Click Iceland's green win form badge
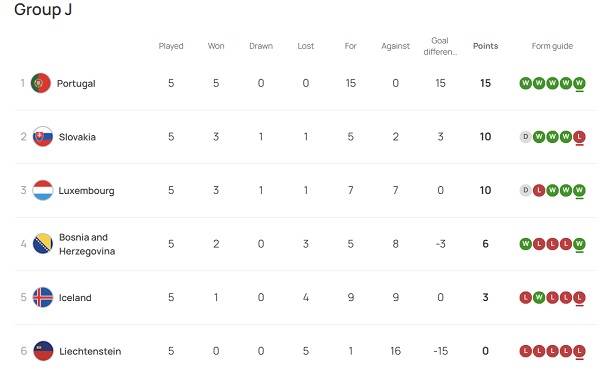This screenshot has width=600, height=375. [x=539, y=297]
